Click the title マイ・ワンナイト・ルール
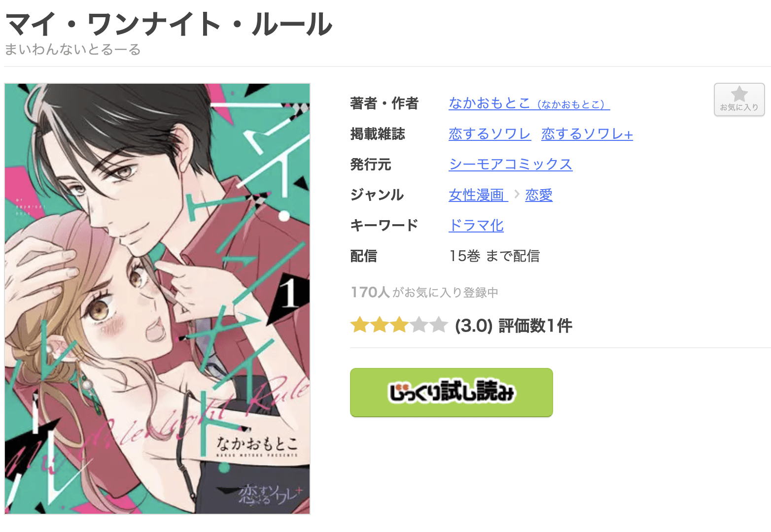Image resolution: width=771 pixels, height=532 pixels. point(169,25)
